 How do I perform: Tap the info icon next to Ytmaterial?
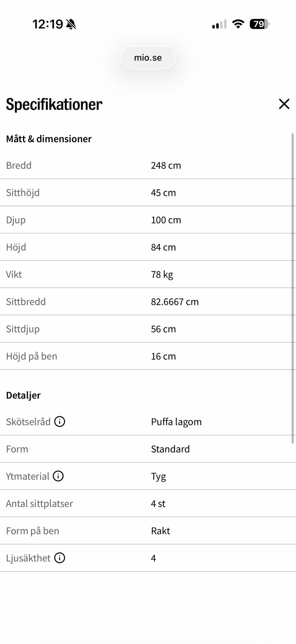pyautogui.click(x=58, y=476)
